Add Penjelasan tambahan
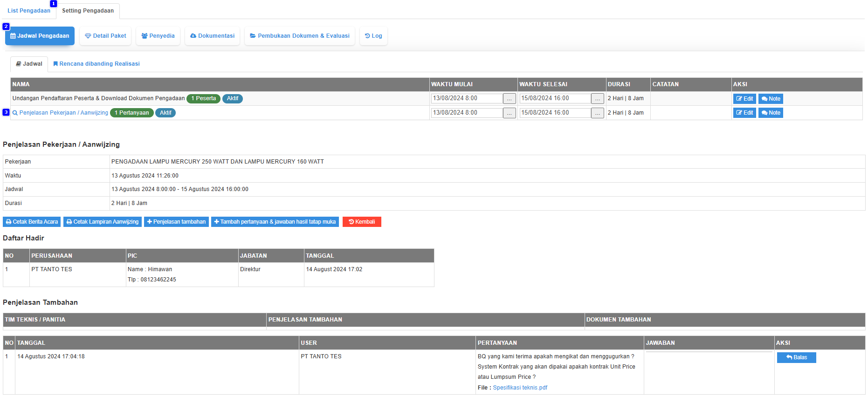This screenshot has width=868, height=397. pyautogui.click(x=176, y=222)
